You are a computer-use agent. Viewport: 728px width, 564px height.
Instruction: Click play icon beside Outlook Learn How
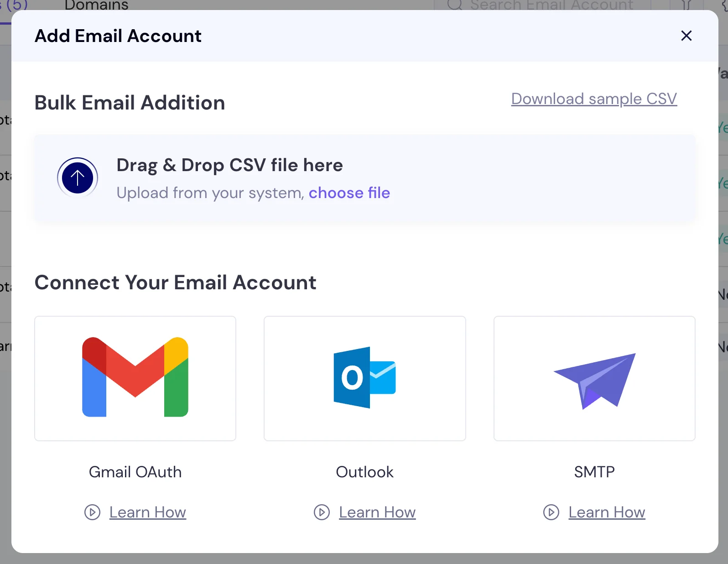pos(322,512)
